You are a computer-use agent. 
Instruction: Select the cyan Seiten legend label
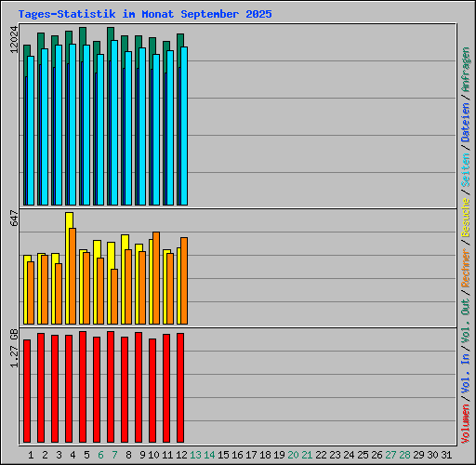pyautogui.click(x=466, y=170)
